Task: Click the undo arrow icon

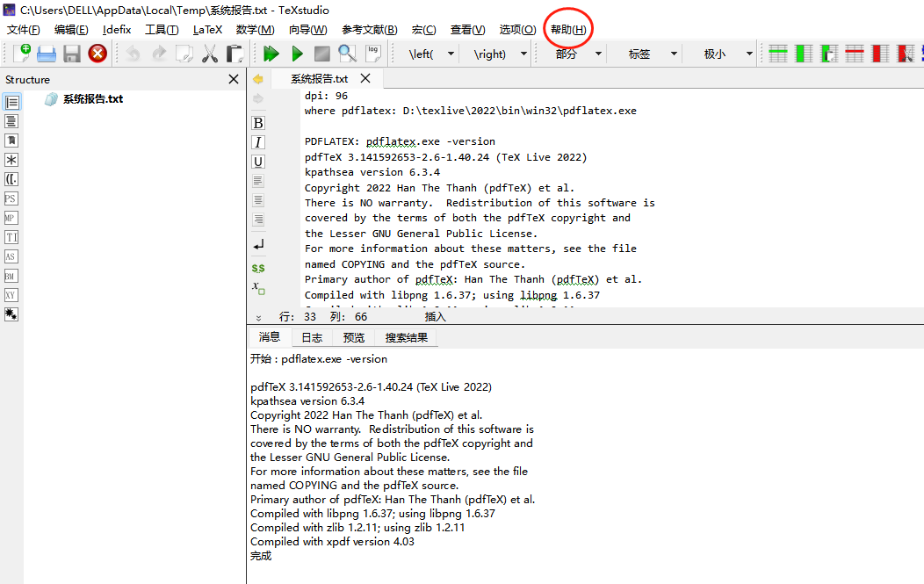Action: pyautogui.click(x=134, y=54)
